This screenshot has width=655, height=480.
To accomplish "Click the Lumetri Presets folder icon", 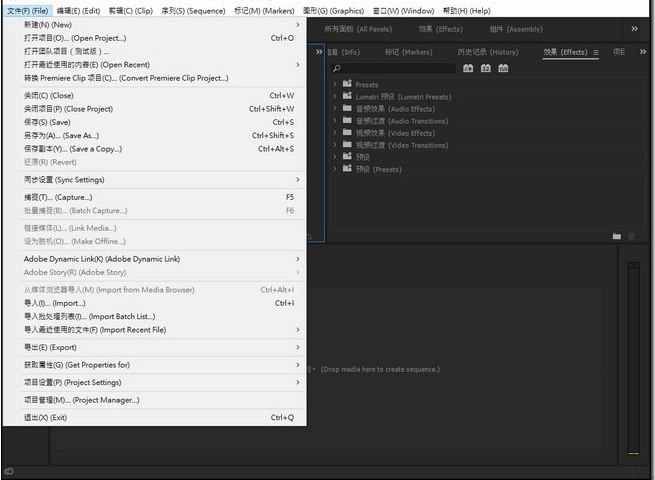I will pyautogui.click(x=347, y=97).
